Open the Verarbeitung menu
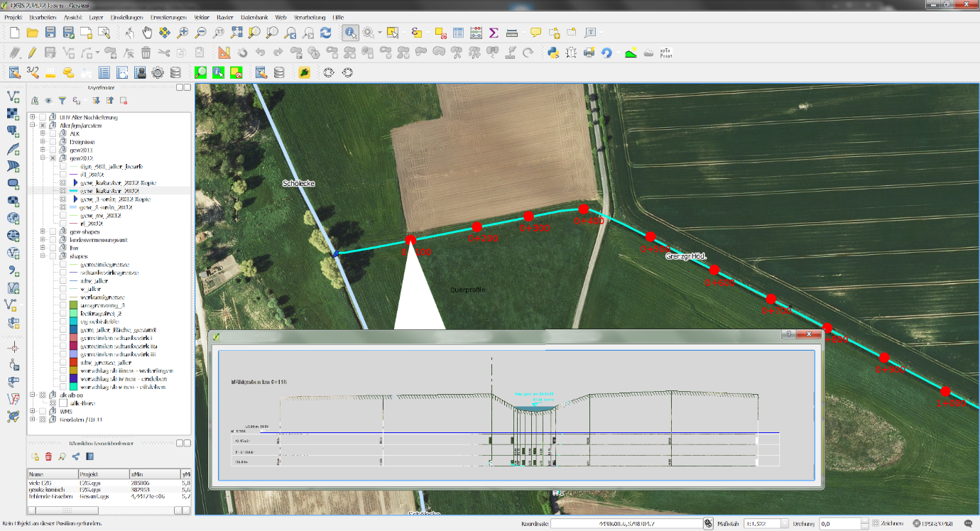The height and width of the screenshot is (531, 980). coord(308,16)
